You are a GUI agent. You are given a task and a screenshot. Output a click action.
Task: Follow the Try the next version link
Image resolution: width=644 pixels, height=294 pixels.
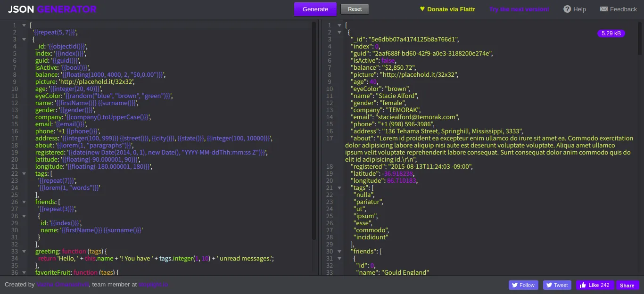[x=519, y=9]
